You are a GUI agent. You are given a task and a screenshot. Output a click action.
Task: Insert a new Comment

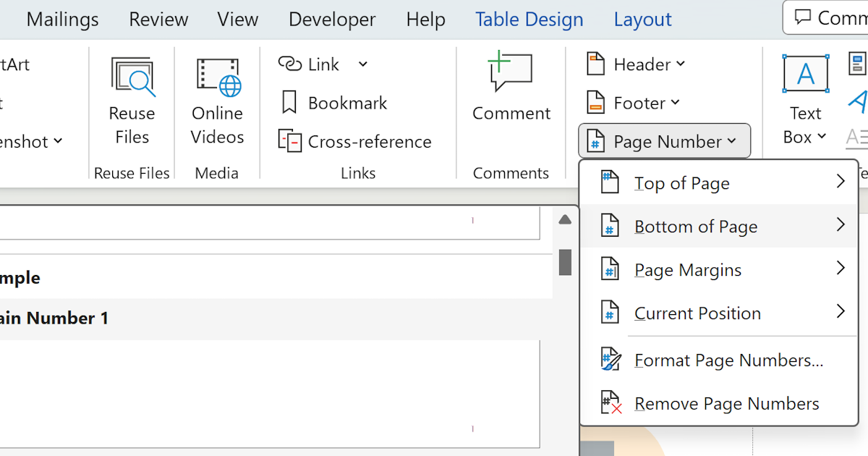[x=511, y=88]
